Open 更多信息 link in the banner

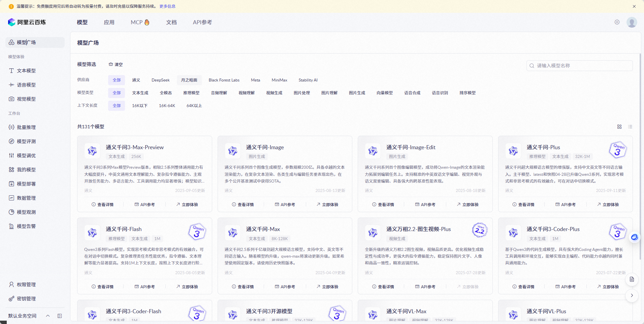point(167,6)
